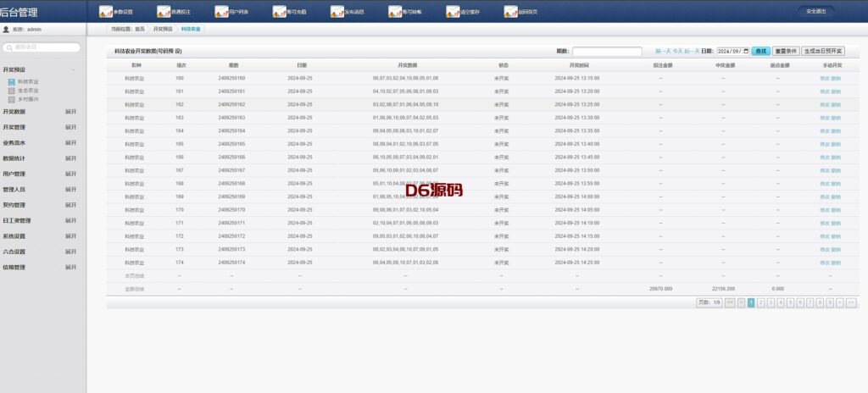Click the 日期 date input field
868x393 pixels.
coord(733,51)
